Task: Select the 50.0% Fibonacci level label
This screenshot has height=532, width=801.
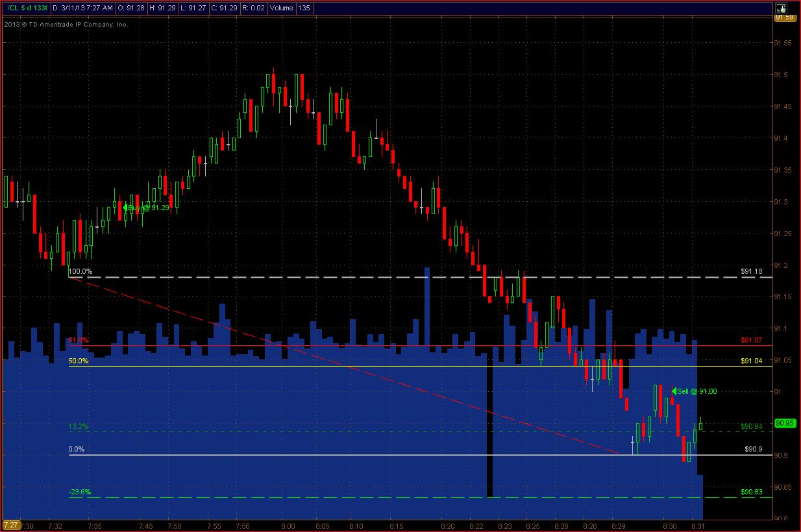Action: coord(79,361)
